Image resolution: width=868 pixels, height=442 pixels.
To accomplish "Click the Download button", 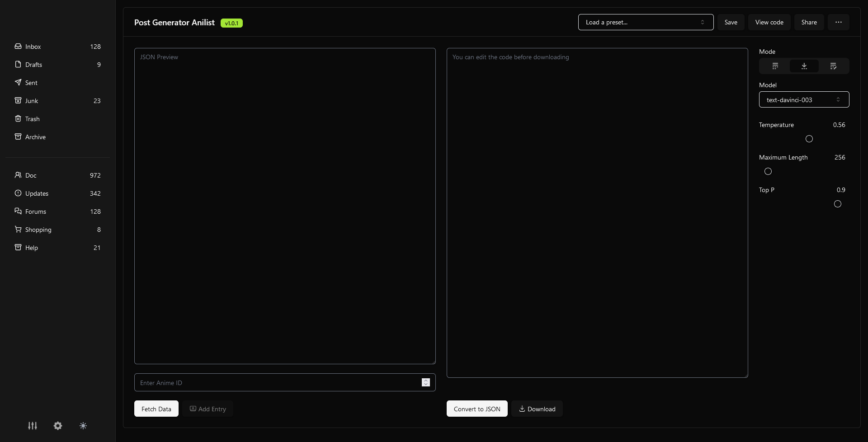I will point(537,409).
